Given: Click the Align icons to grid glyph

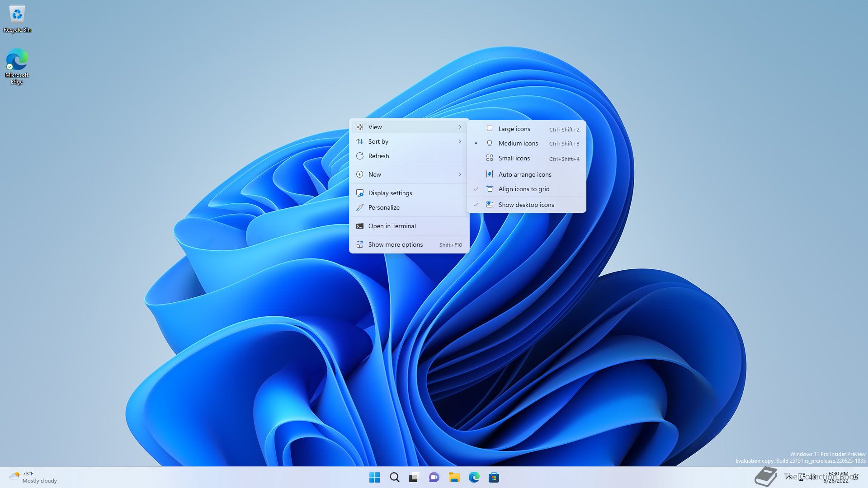Looking at the screenshot, I should coord(490,189).
